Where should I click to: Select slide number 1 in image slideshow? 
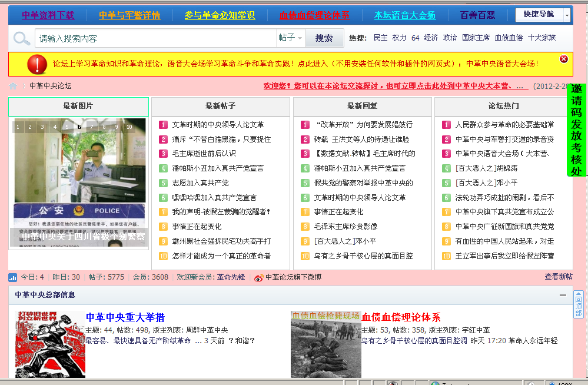pyautogui.click(x=18, y=127)
